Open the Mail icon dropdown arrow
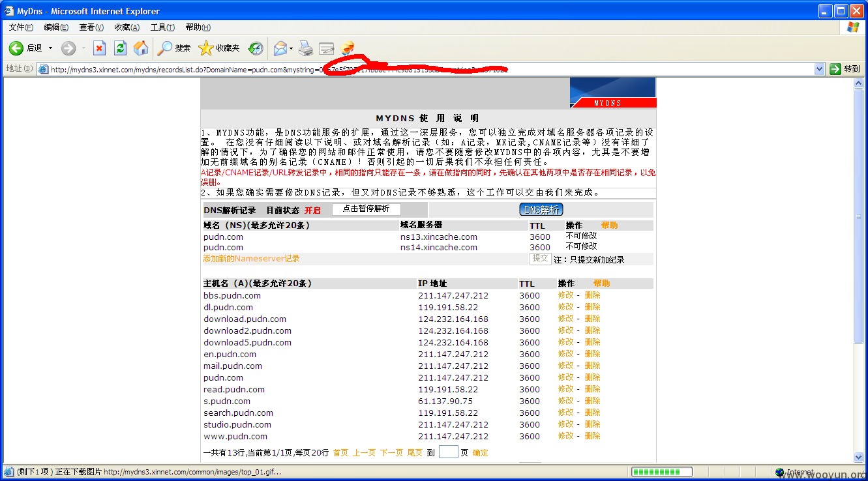Viewport: 868px width, 481px height. [292, 48]
